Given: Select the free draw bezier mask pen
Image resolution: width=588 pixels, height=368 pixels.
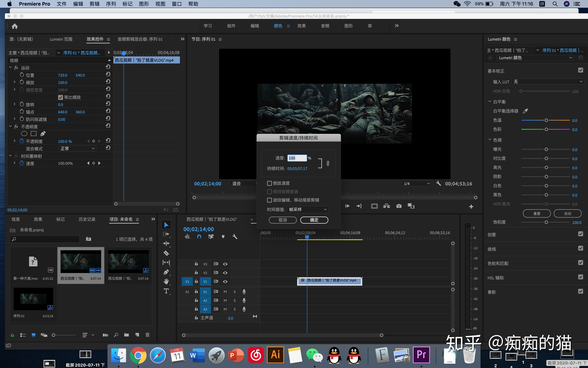Looking at the screenshot, I should click(x=43, y=134).
